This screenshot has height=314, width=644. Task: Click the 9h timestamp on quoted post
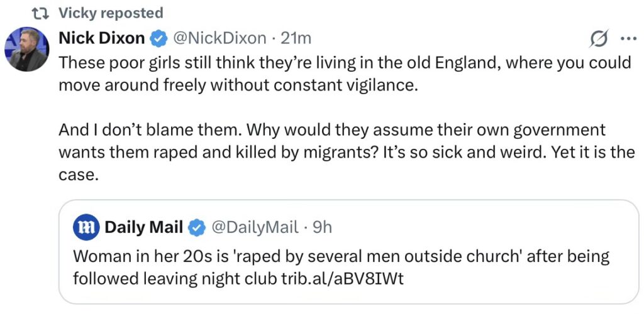point(322,227)
